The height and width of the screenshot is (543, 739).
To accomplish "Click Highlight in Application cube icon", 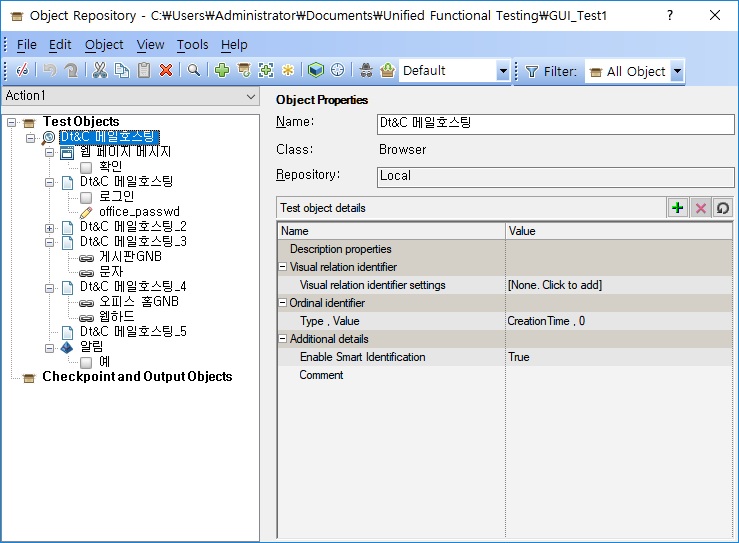I will click(316, 71).
